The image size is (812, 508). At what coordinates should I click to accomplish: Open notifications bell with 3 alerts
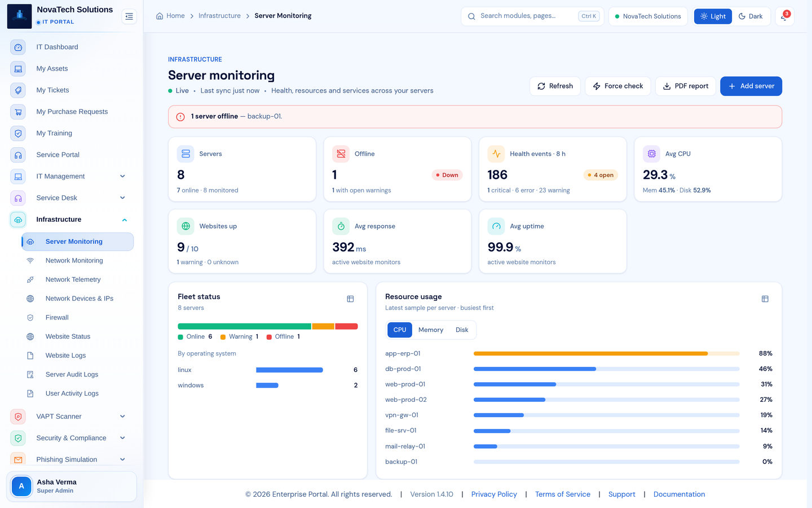tap(784, 16)
